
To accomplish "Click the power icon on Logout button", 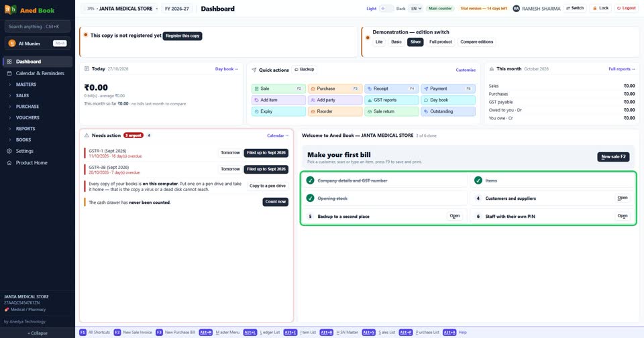I will pyautogui.click(x=619, y=8).
